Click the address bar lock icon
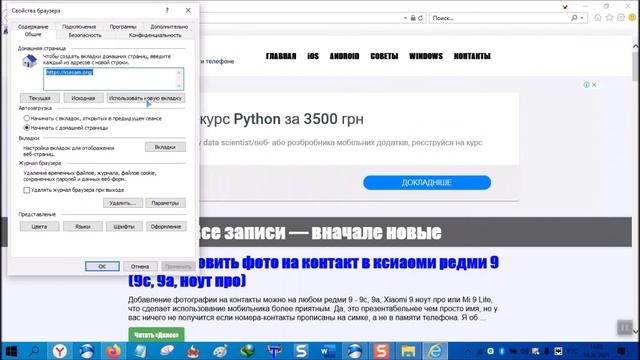The height and width of the screenshot is (360, 640). click(413, 18)
